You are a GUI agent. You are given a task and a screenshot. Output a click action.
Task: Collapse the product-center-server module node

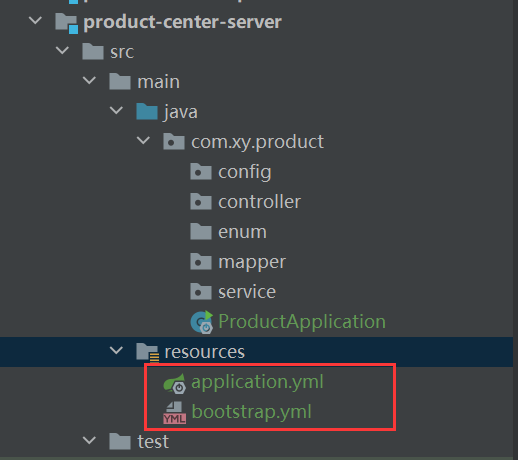click(35, 21)
